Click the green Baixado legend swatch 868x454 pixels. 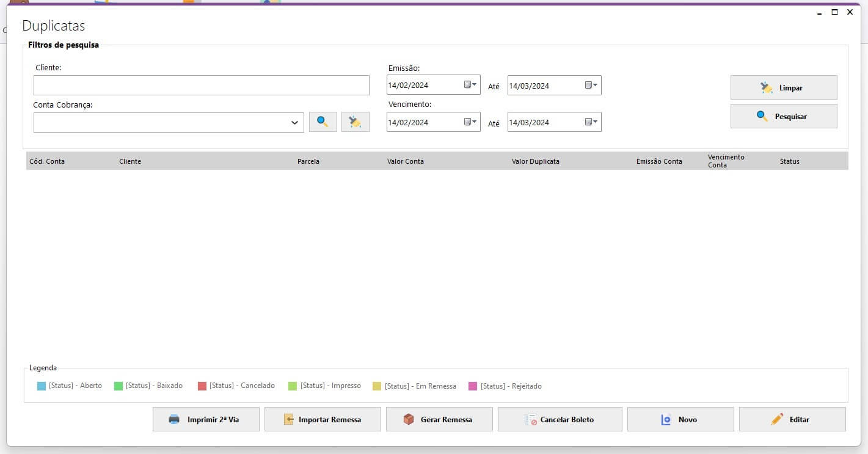(119, 386)
